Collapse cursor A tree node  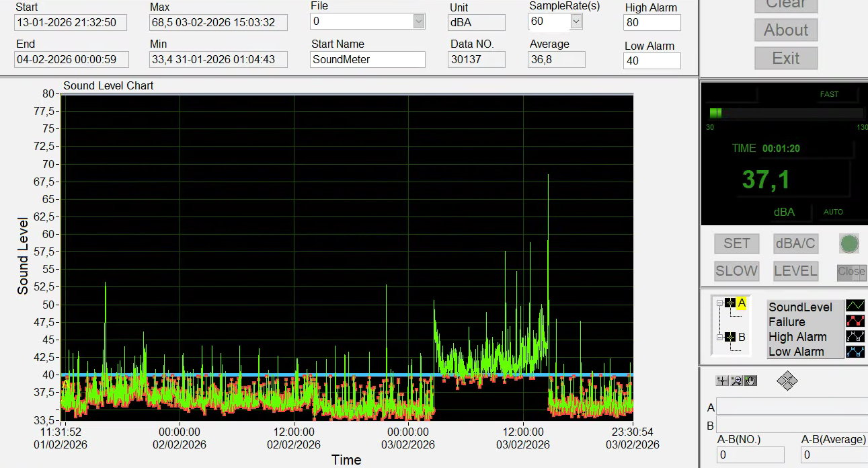(x=719, y=303)
